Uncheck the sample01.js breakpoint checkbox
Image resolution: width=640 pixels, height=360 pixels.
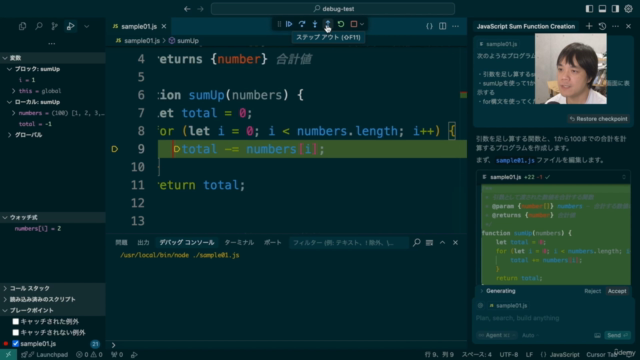click(16, 344)
